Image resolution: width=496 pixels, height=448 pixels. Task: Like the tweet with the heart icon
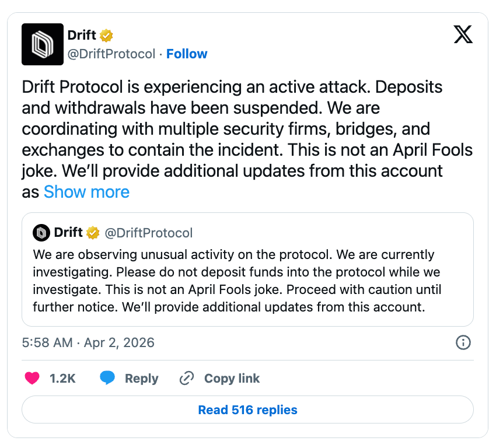point(33,378)
